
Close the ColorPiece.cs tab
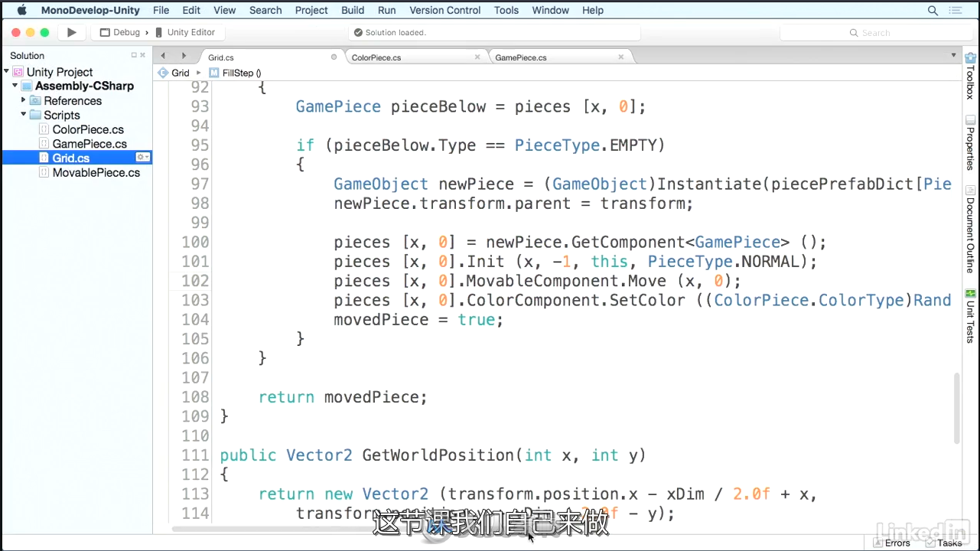pyautogui.click(x=477, y=57)
